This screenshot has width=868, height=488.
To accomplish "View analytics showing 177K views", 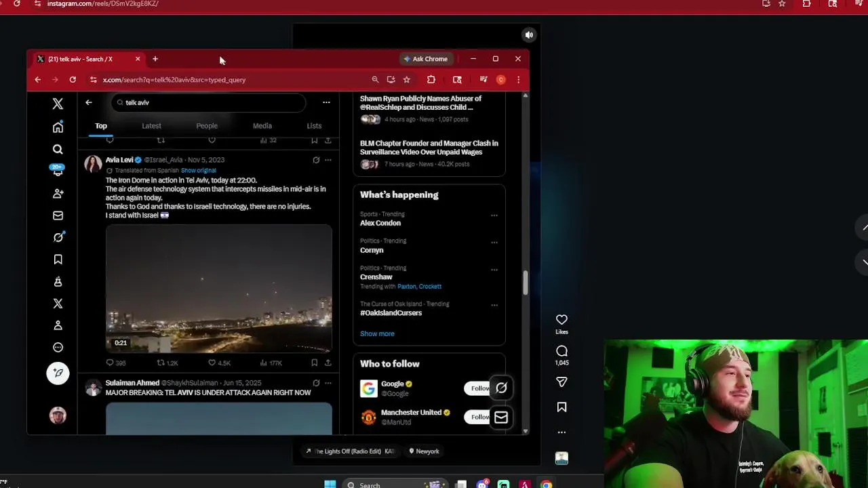I will coord(271,363).
